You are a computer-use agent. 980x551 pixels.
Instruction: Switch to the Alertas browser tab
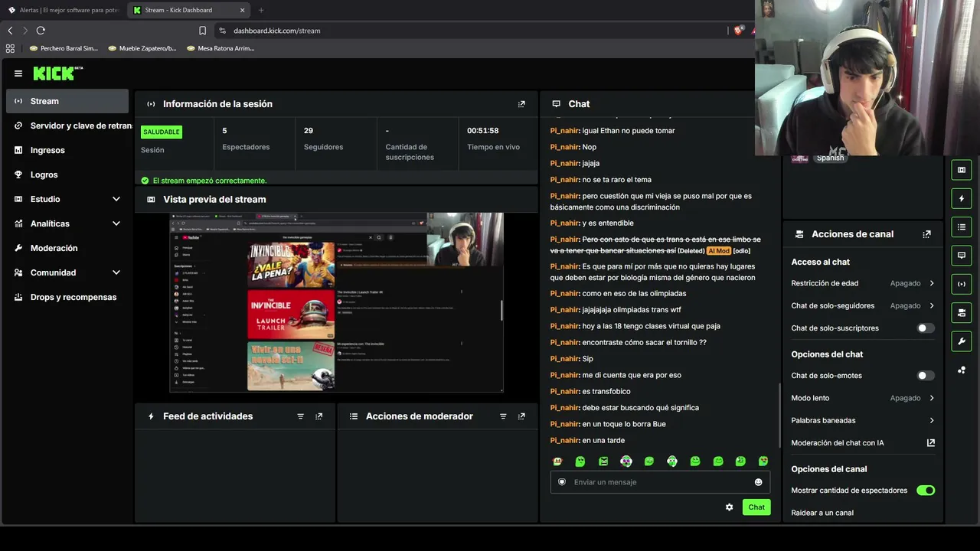(x=63, y=10)
